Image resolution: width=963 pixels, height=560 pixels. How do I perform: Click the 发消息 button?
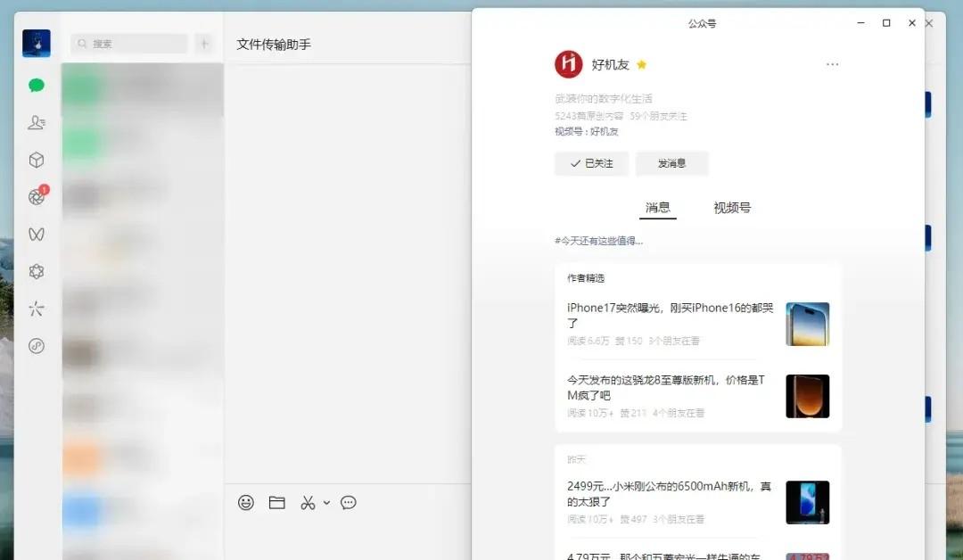coord(672,163)
